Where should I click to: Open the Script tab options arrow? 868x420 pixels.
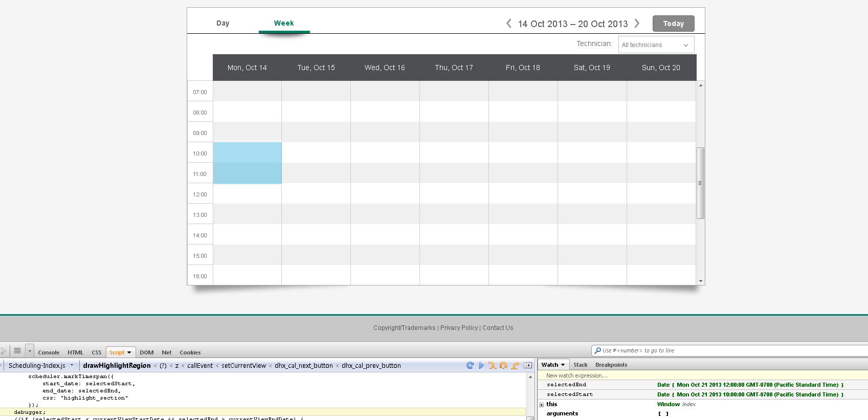[x=129, y=352]
